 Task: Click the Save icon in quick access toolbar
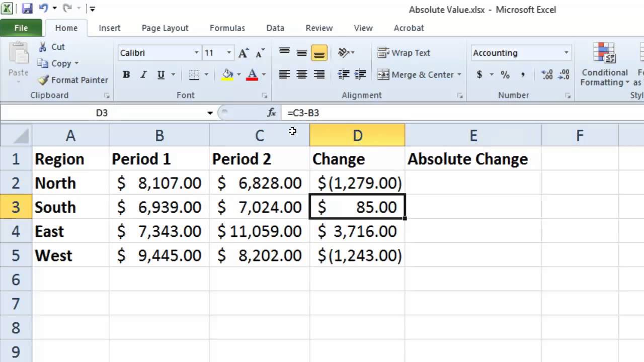27,9
